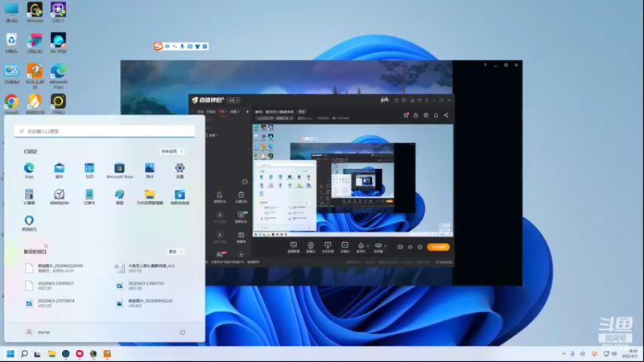
Task: Open Edge from pinned Start apps
Action: pos(29,170)
